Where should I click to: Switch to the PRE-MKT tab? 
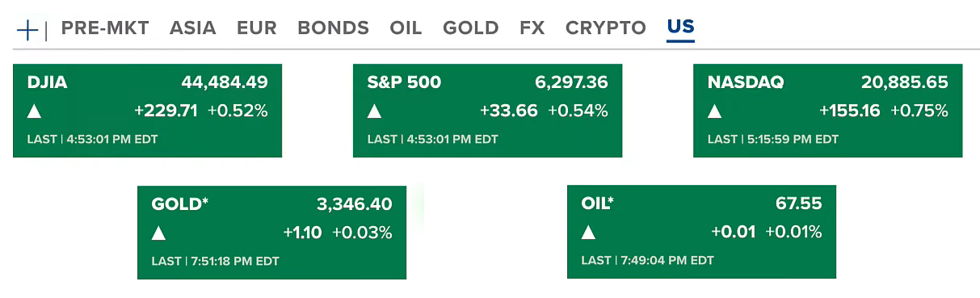click(105, 28)
